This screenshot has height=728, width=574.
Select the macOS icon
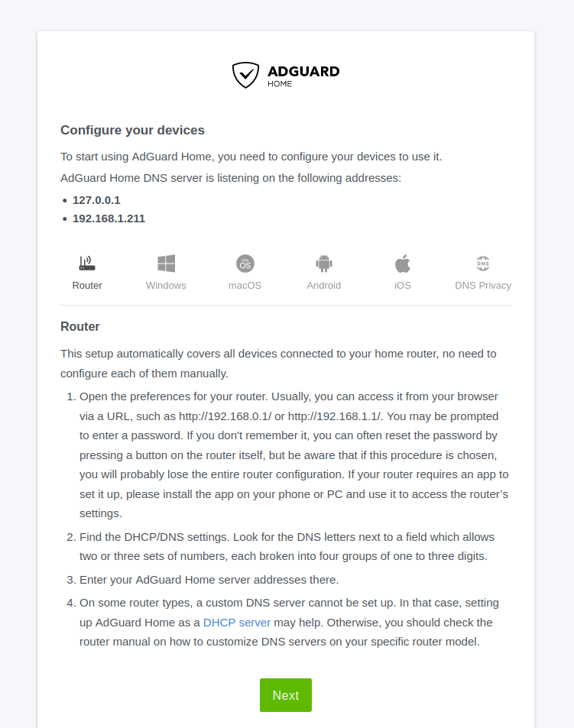pos(245,264)
